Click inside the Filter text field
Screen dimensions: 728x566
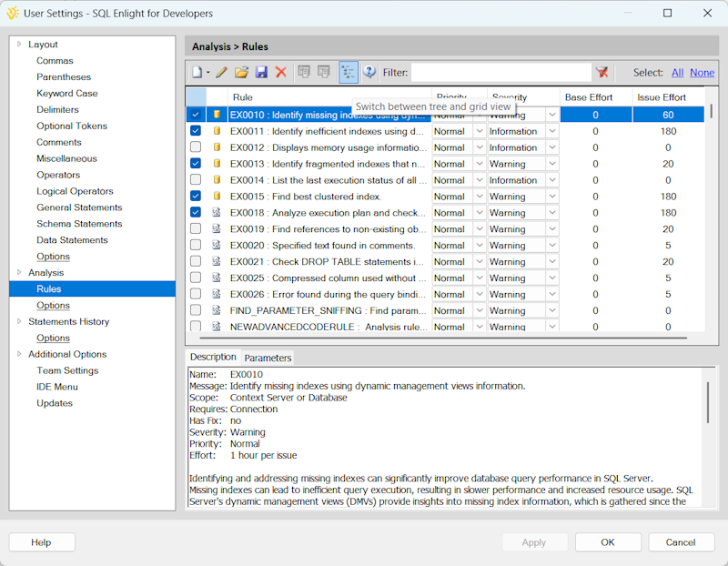point(500,73)
